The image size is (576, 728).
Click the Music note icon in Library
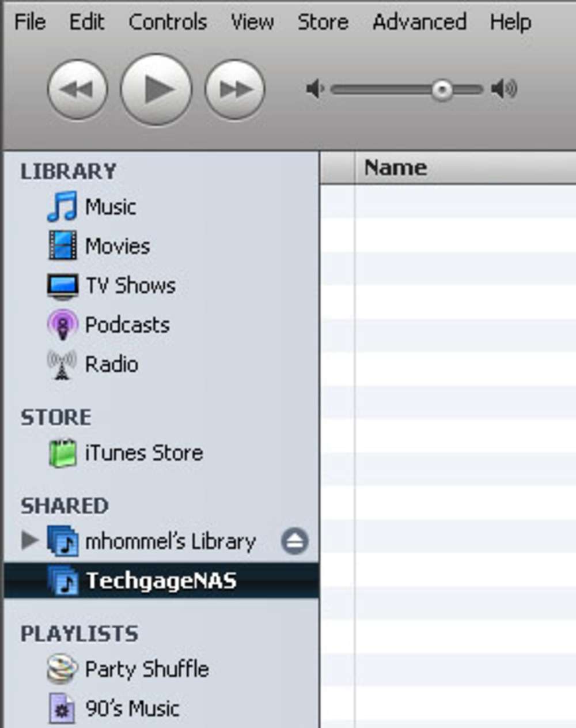click(62, 207)
